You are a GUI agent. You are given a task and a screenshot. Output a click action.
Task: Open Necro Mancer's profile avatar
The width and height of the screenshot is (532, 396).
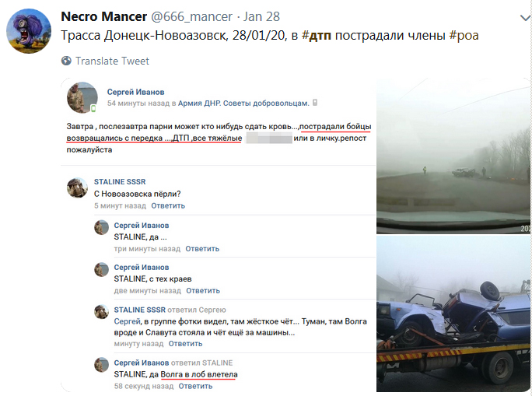(x=29, y=31)
